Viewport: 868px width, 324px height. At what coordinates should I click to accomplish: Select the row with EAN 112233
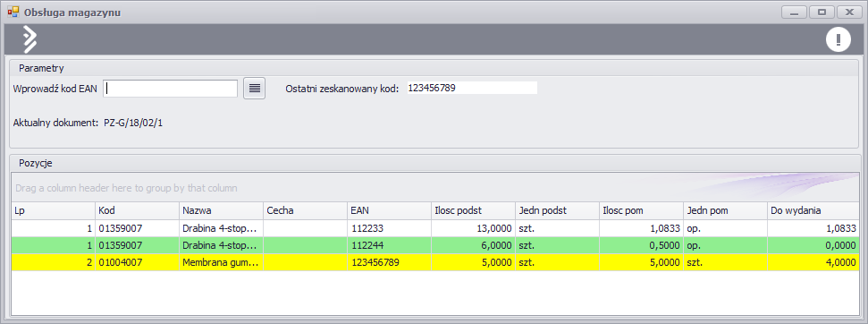coord(435,228)
